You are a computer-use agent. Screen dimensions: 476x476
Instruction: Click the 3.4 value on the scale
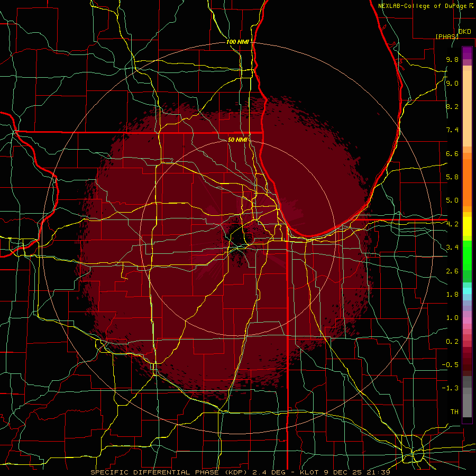coord(452,248)
